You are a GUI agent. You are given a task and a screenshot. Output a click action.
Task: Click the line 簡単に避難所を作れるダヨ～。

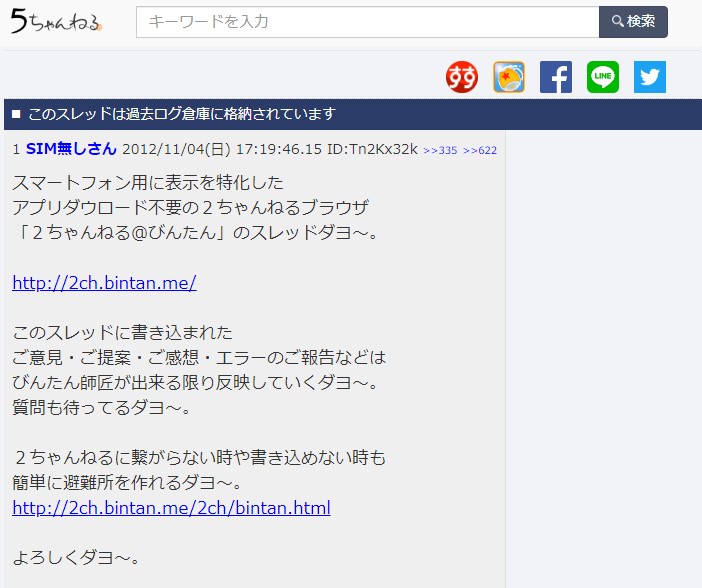pyautogui.click(x=128, y=483)
